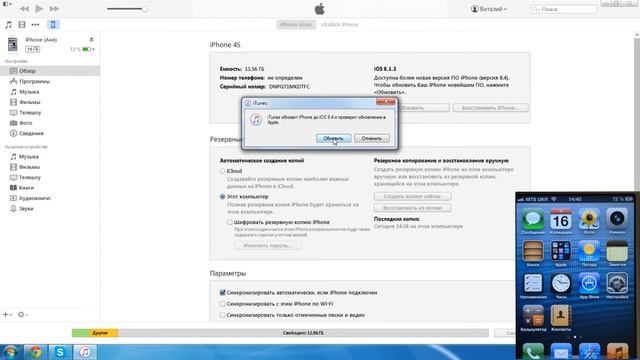The width and height of the screenshot is (640, 360).
Task: Open the more (three dots) menu
Action: 36,24
